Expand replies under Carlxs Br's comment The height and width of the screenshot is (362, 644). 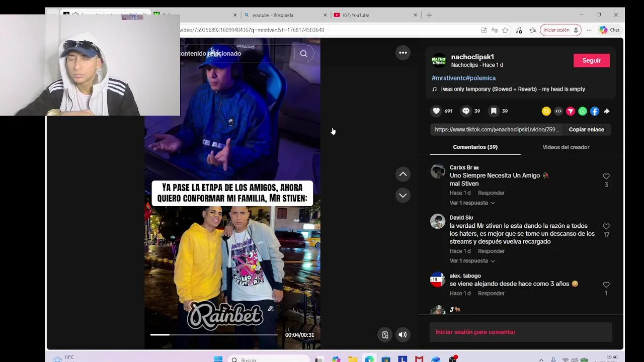point(472,203)
